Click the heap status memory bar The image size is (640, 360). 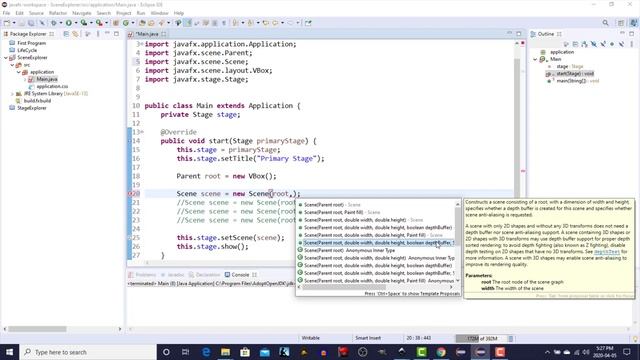point(482,338)
